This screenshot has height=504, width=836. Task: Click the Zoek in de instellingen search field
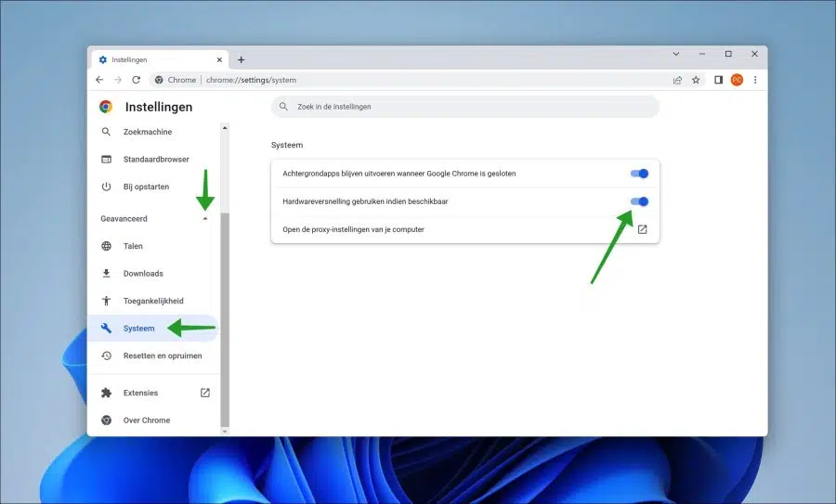pyautogui.click(x=465, y=107)
